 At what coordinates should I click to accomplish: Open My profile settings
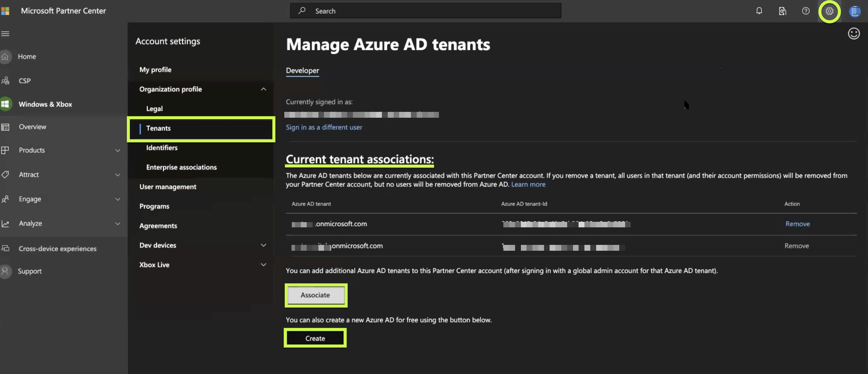point(155,70)
